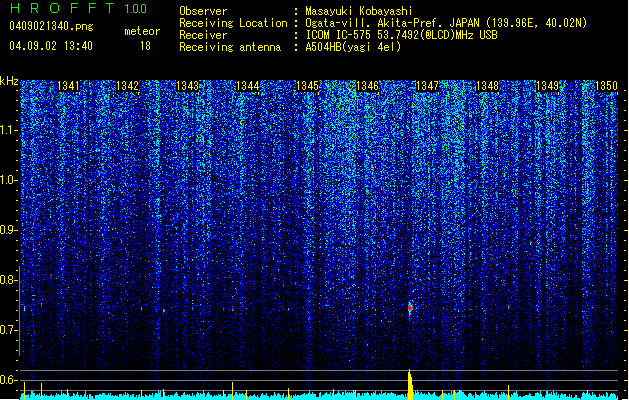The height and width of the screenshot is (400, 629).
Task: Click the 1347 time marker
Action: (427, 86)
